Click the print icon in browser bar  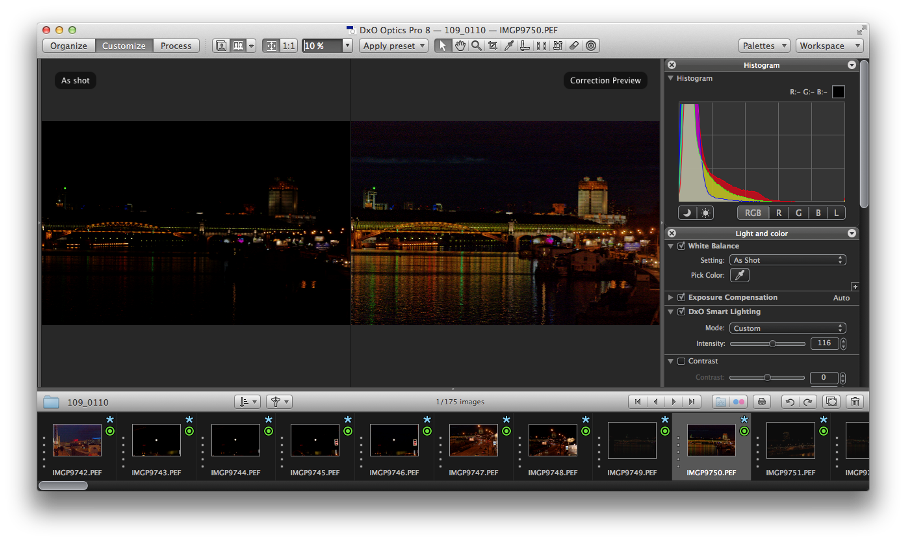click(x=762, y=402)
